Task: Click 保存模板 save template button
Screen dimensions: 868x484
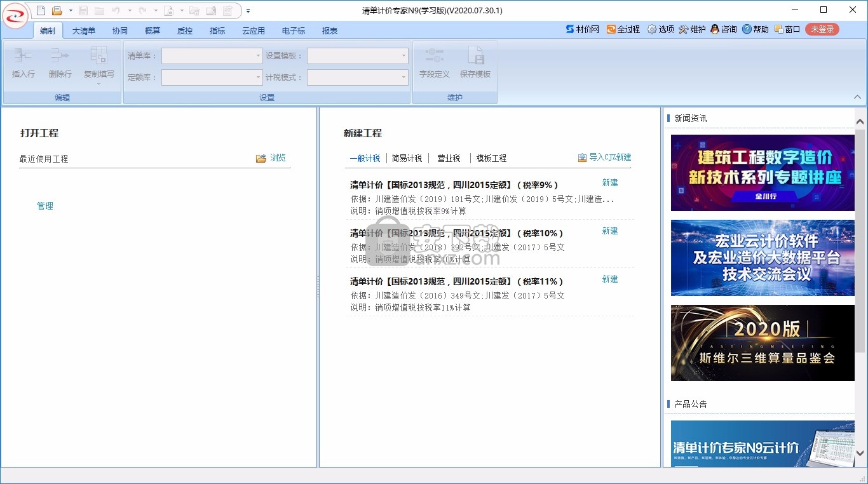Action: [x=475, y=63]
